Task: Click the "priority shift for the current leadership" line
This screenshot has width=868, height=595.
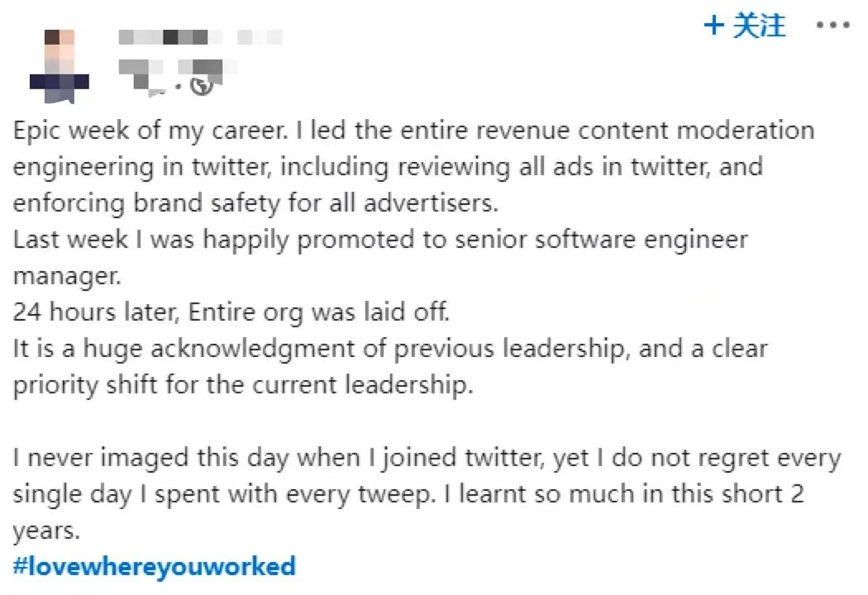Action: 242,386
